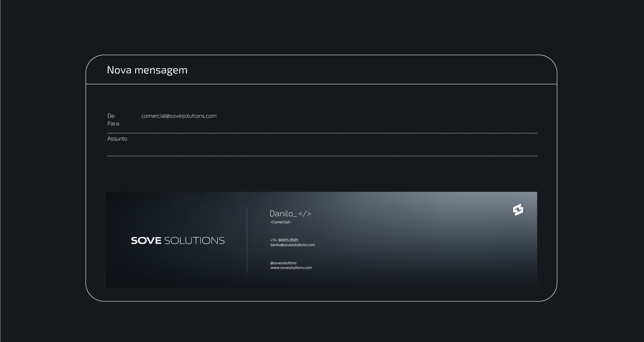644x342 pixels.
Task: Click the 'Nova mensagem' title
Action: coord(147,70)
